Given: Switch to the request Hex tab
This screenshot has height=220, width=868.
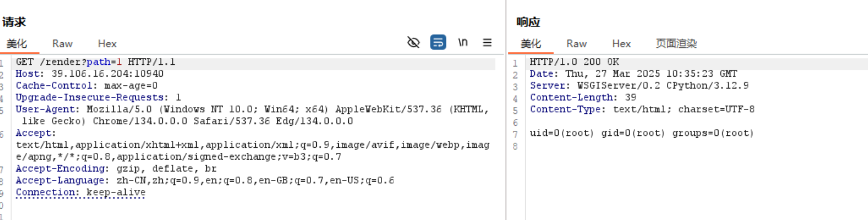Looking at the screenshot, I should tap(107, 43).
